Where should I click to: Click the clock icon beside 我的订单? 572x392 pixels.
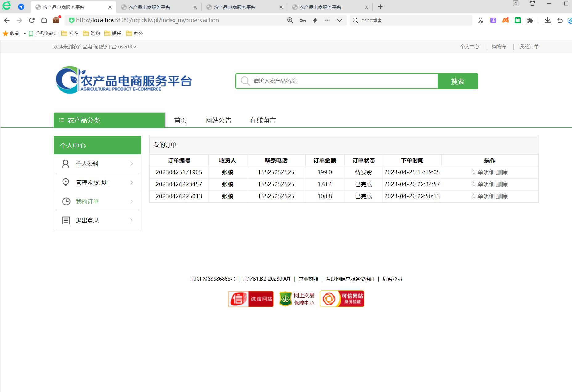(66, 201)
